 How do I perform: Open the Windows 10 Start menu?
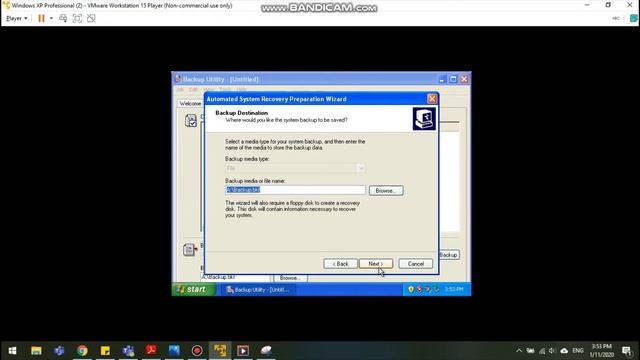pyautogui.click(x=12, y=351)
